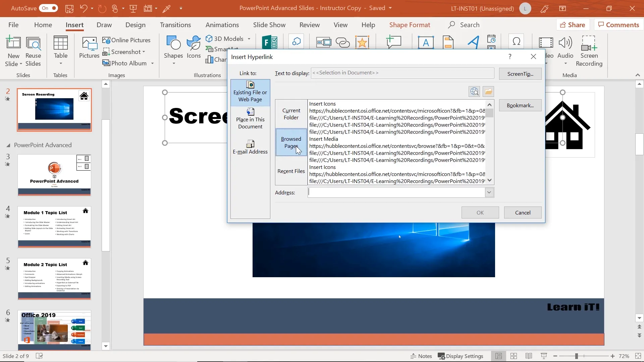644x362 pixels.
Task: Select Module 1 Topic List slide thumbnail
Action: click(54, 227)
